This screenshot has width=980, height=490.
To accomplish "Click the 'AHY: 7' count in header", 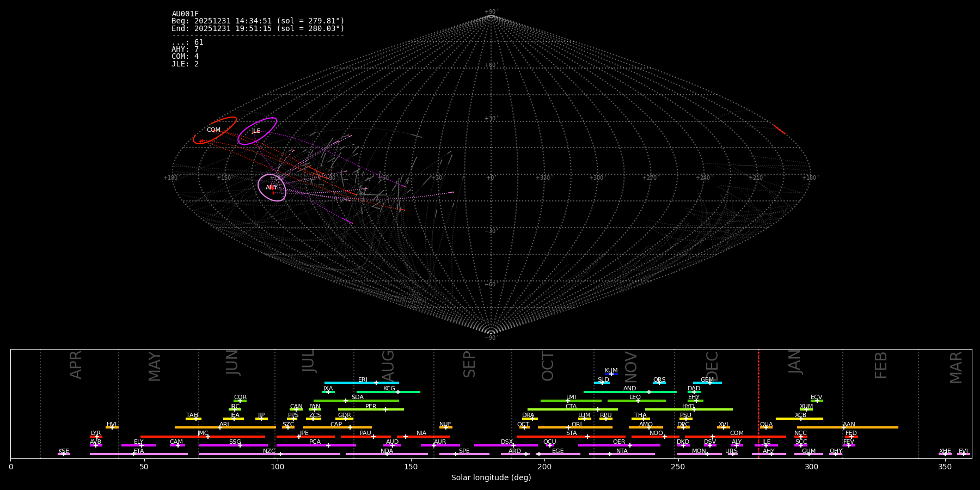I will coord(185,50).
